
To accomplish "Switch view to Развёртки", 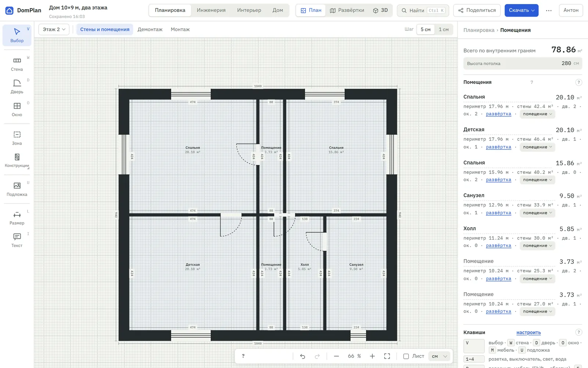I will [x=347, y=10].
